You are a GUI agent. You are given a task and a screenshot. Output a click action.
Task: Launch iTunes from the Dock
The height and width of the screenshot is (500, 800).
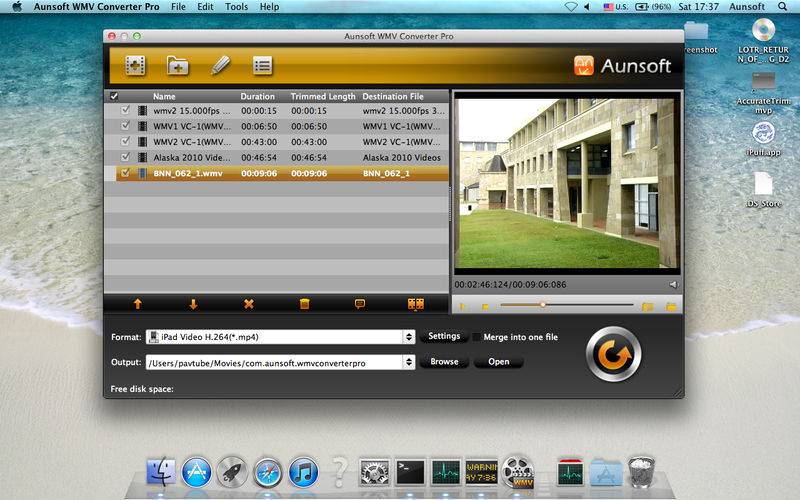click(304, 472)
